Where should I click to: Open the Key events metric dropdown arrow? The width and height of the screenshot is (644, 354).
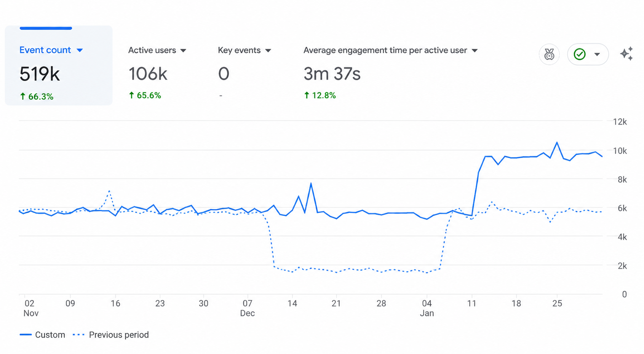[x=268, y=51]
